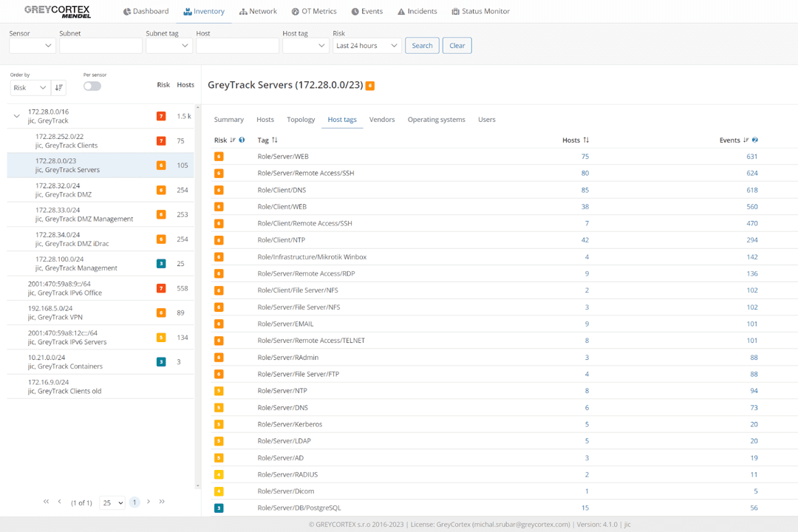The width and height of the screenshot is (798, 532).
Task: Open the Network menu
Action: [x=258, y=11]
